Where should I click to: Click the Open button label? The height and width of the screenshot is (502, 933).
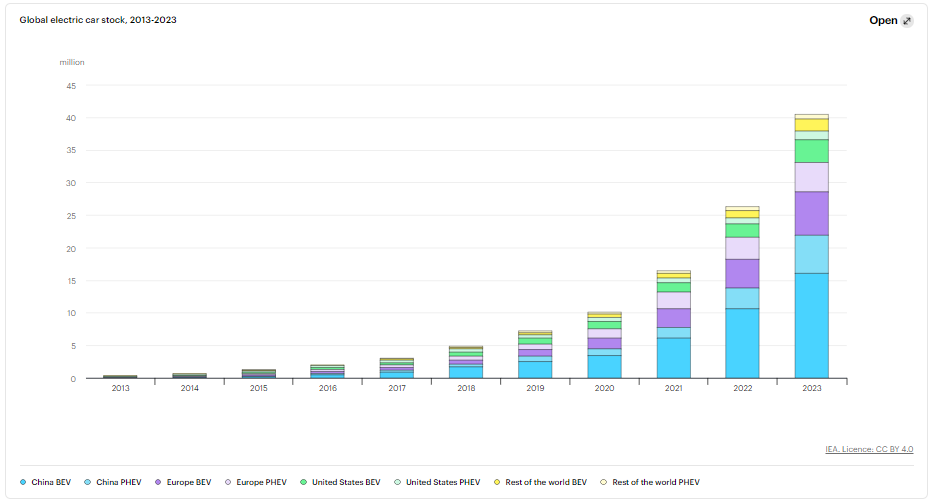click(883, 21)
